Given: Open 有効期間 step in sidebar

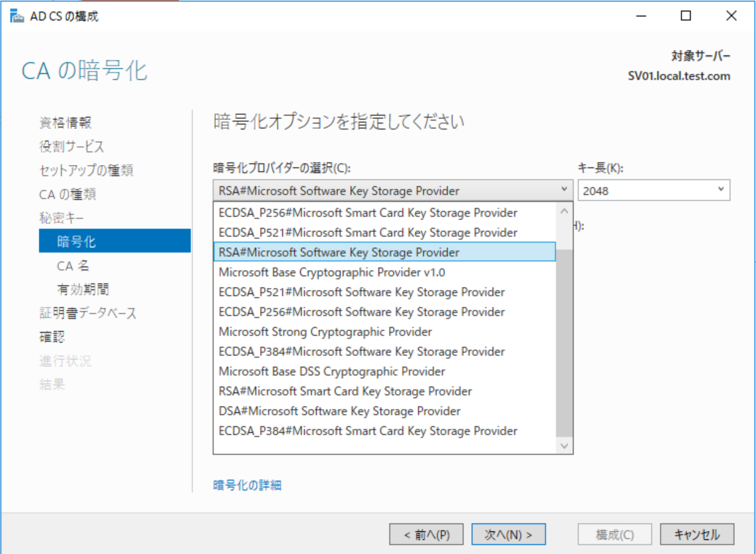Looking at the screenshot, I should (x=83, y=289).
